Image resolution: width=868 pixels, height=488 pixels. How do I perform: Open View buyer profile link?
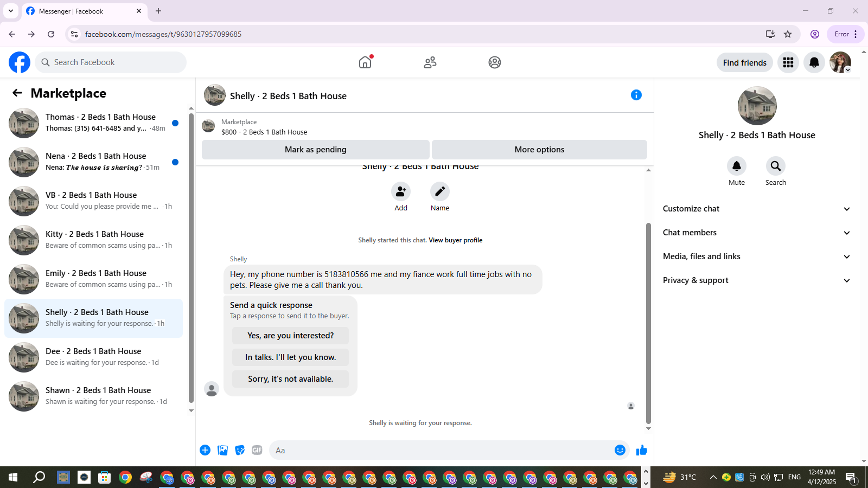point(456,240)
